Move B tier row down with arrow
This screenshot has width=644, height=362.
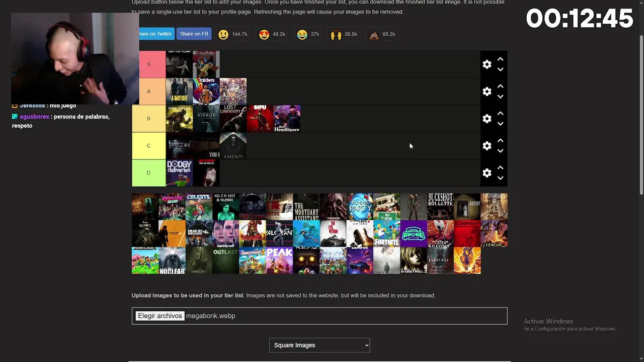coord(500,124)
